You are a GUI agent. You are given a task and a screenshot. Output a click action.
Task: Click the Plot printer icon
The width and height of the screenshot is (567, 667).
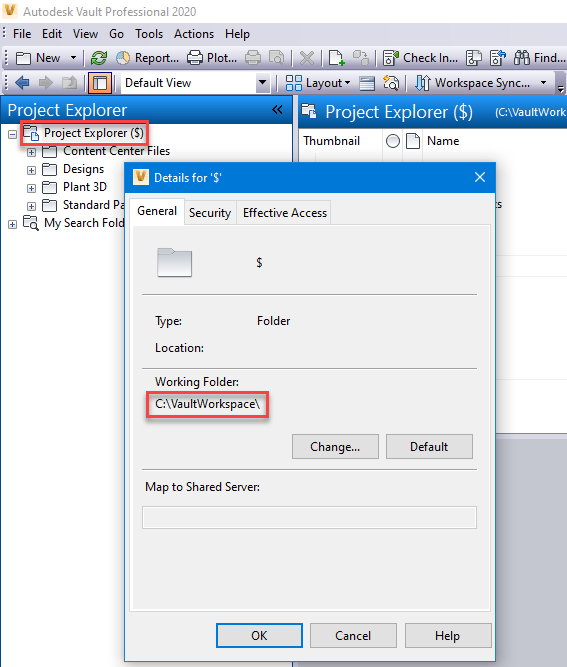(195, 58)
